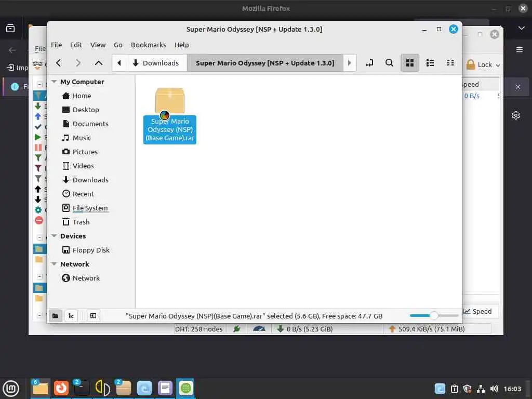The image size is (532, 399).
Task: Show treeview in the sidebar
Action: point(71,316)
